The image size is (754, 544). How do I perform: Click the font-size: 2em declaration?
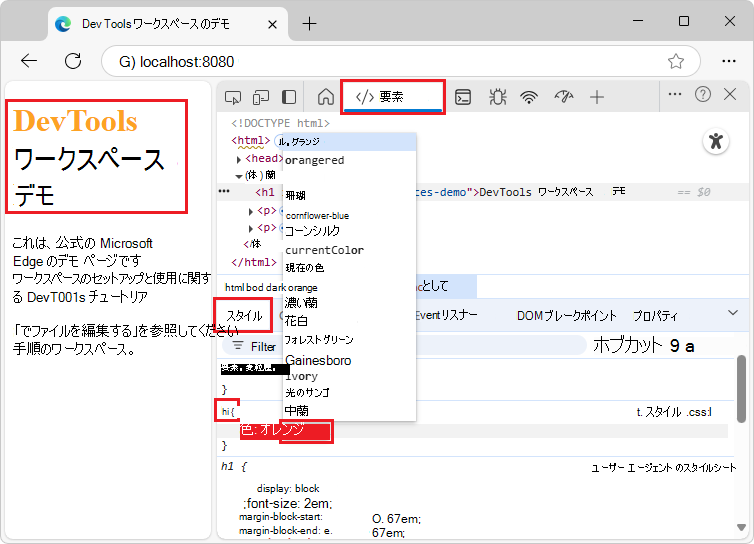(288, 504)
